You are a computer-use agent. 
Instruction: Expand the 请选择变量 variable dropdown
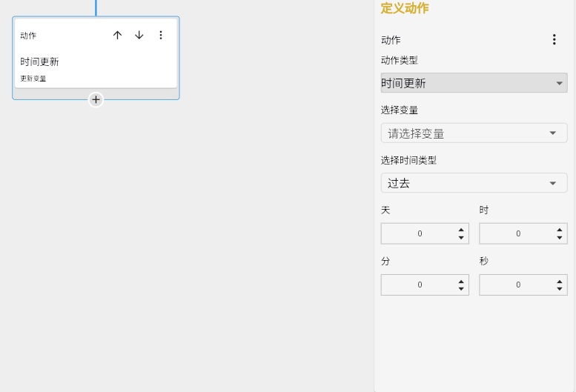474,133
